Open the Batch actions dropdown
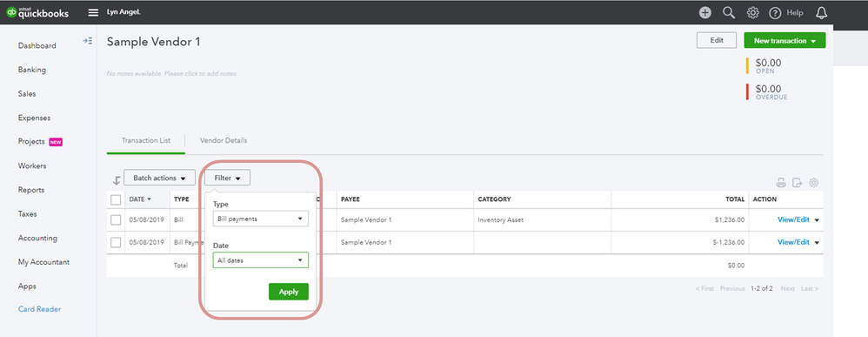868x337 pixels. pyautogui.click(x=159, y=178)
